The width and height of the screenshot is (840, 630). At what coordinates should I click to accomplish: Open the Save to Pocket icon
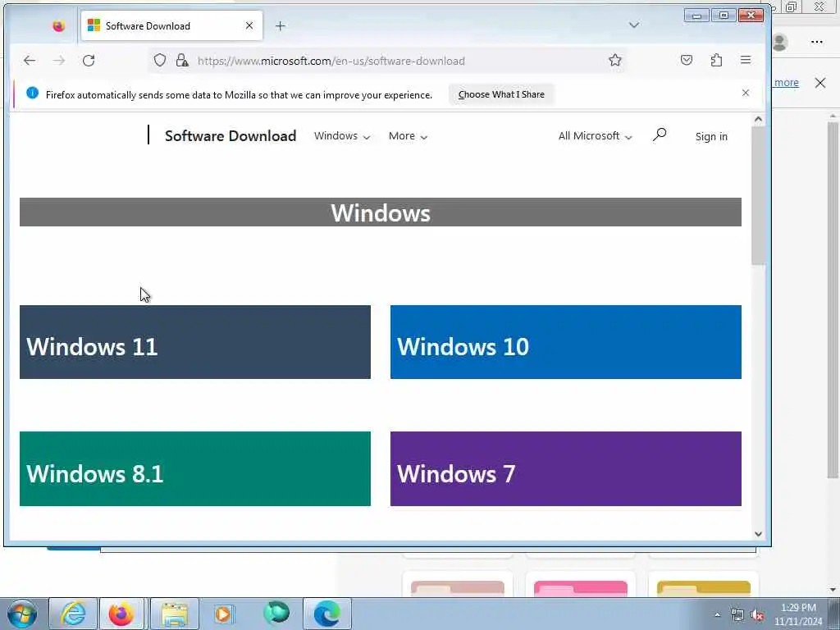pos(687,60)
